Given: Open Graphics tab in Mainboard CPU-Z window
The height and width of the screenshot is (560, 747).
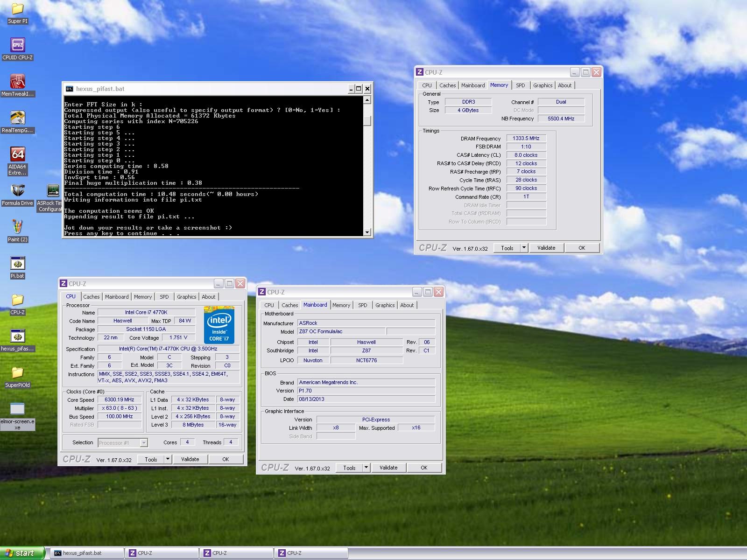Looking at the screenshot, I should [385, 305].
